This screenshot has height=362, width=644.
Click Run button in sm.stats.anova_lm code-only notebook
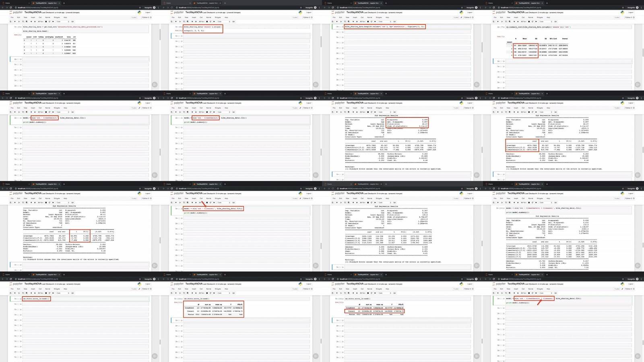41,293
